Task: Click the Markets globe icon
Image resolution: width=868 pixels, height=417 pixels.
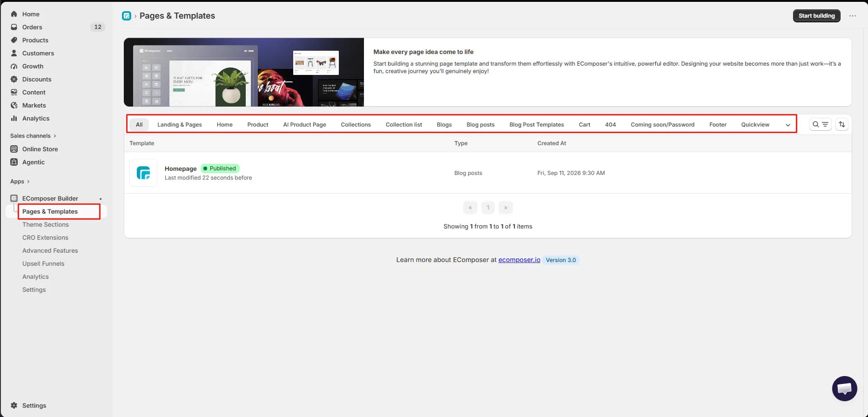Action: point(14,105)
